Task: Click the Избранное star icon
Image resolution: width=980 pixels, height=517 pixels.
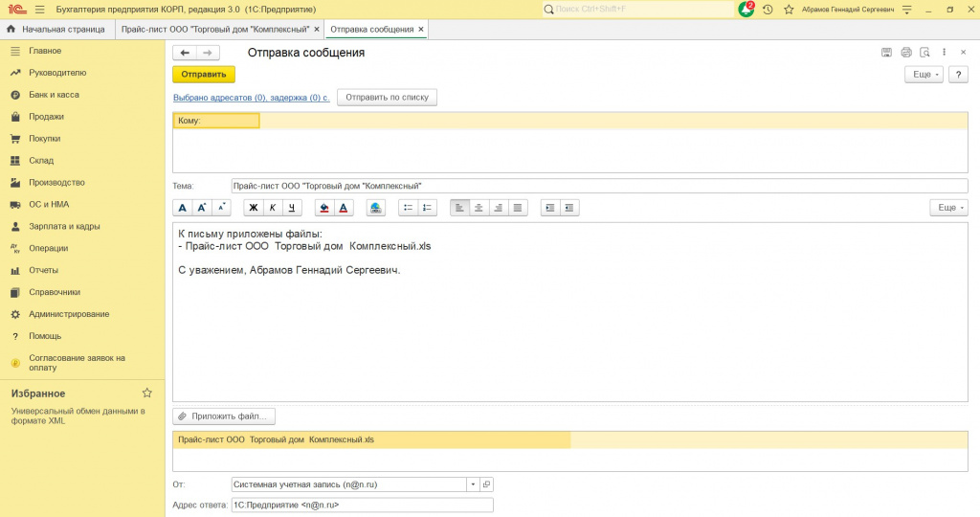Action: (146, 393)
